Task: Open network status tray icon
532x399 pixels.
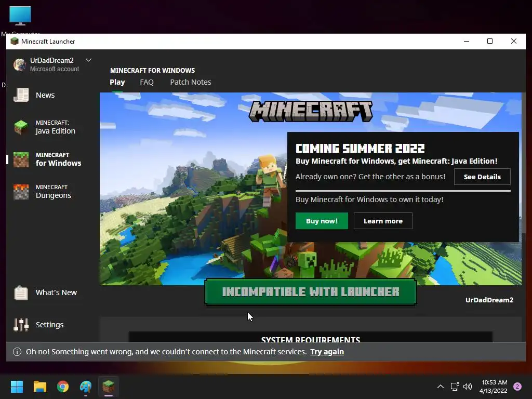Action: point(455,387)
